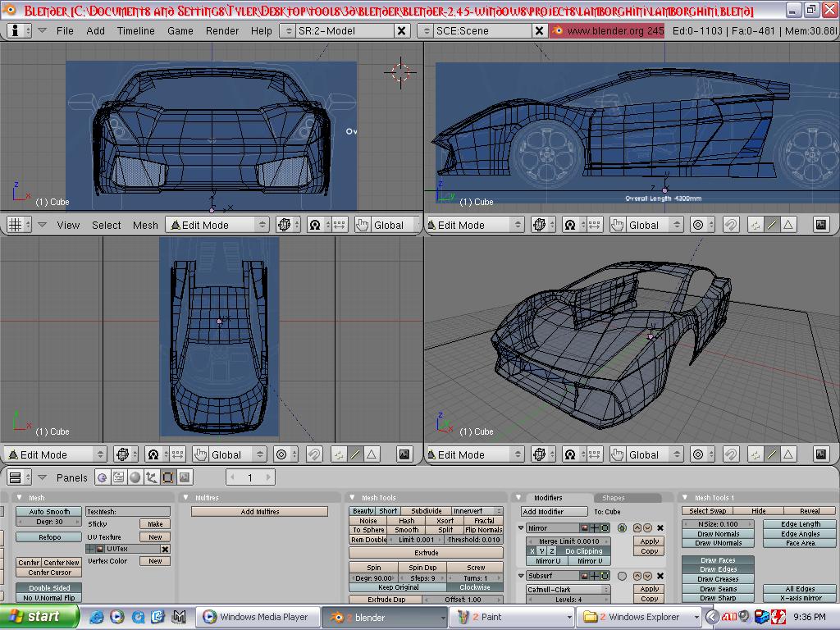Image resolution: width=840 pixels, height=630 pixels.
Task: Select vertex select mode in top-right viewport header
Action: 756,225
